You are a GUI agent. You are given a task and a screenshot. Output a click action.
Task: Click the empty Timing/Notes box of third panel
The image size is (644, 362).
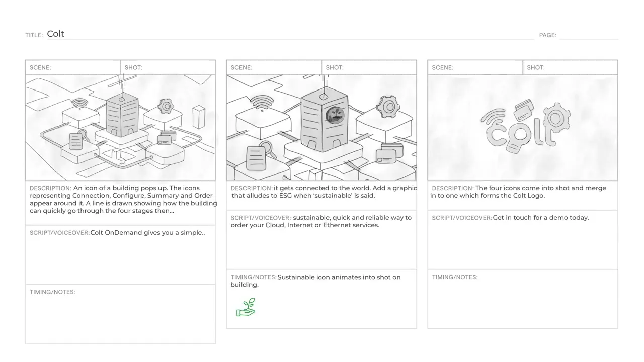pyautogui.click(x=523, y=299)
